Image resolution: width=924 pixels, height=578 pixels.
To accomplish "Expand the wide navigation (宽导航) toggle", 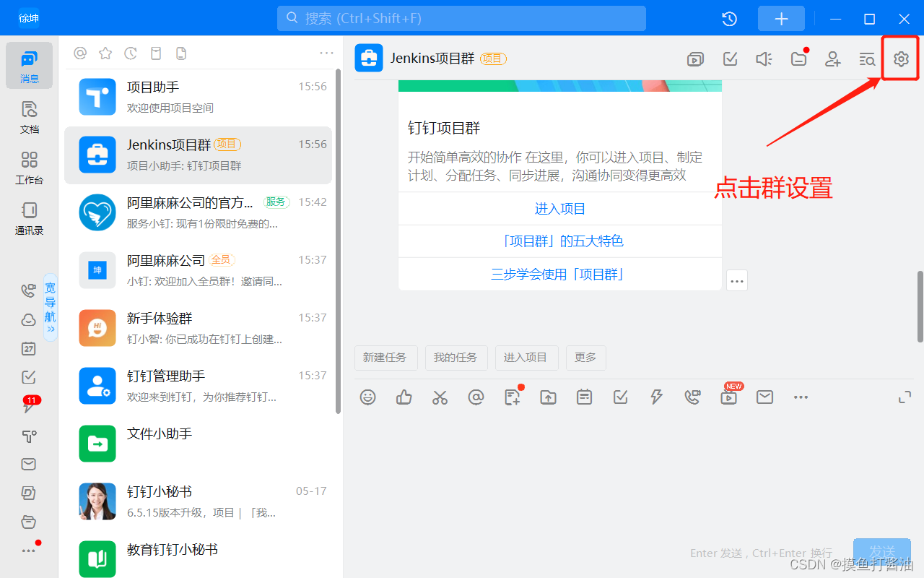I will [50, 307].
